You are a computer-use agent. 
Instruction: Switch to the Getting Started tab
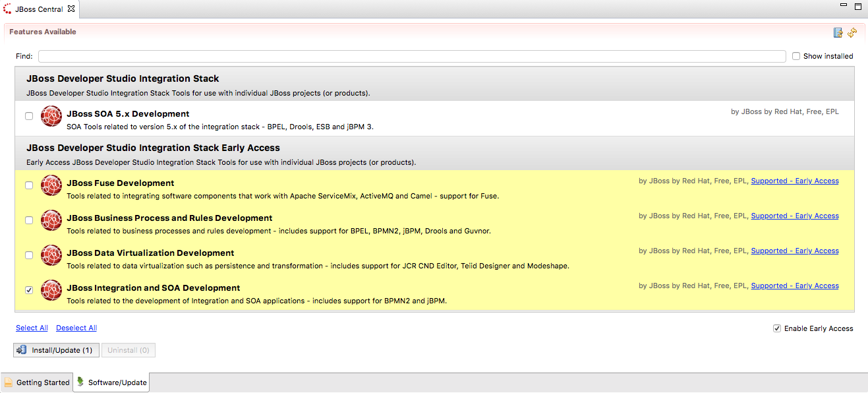coord(36,382)
